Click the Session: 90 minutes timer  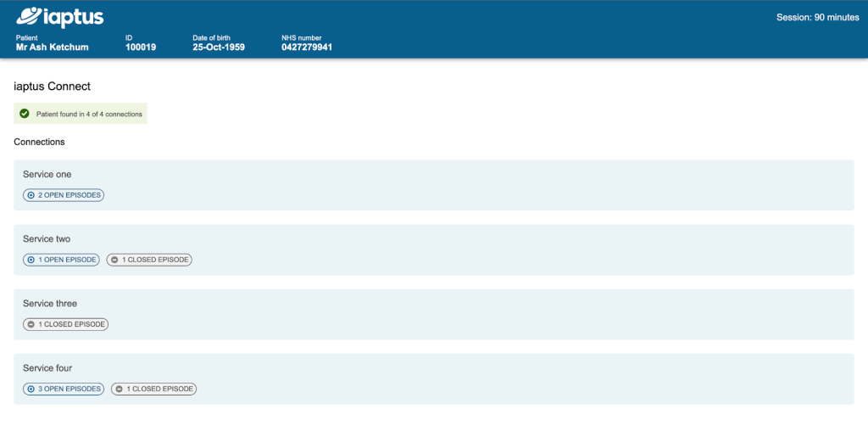(x=817, y=18)
